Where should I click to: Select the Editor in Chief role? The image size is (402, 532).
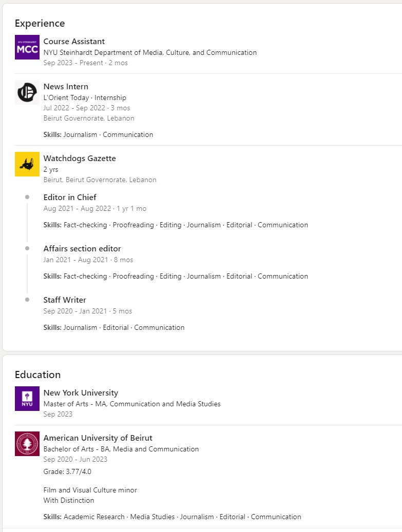70,198
